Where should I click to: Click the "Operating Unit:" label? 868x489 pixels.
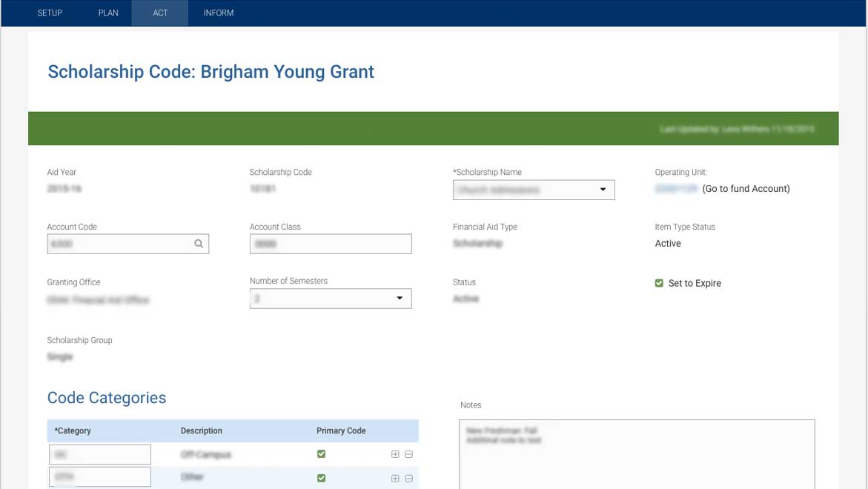point(681,172)
